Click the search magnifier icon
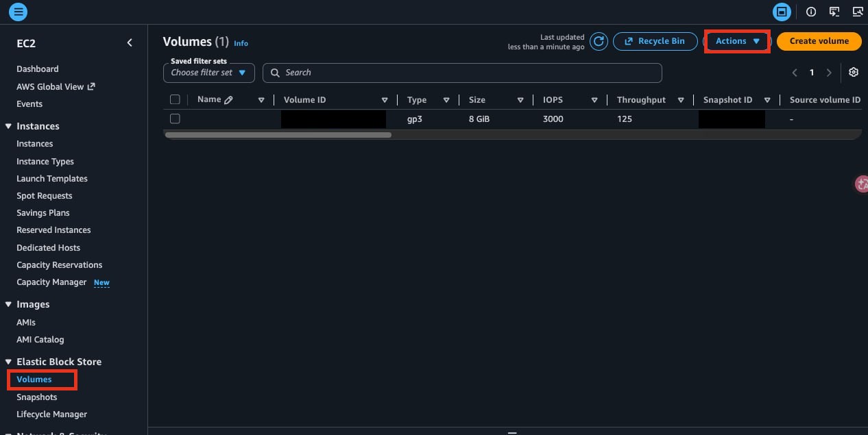The image size is (868, 435). coord(275,73)
